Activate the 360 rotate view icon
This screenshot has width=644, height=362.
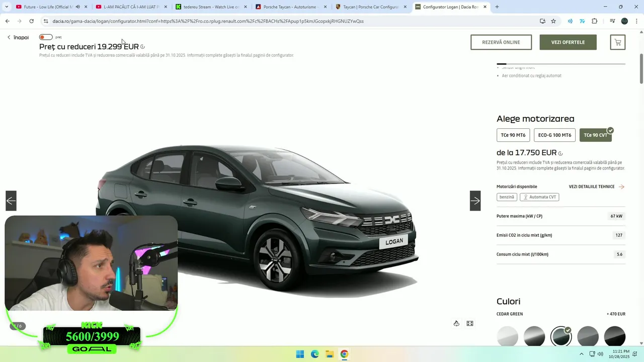pyautogui.click(x=456, y=323)
